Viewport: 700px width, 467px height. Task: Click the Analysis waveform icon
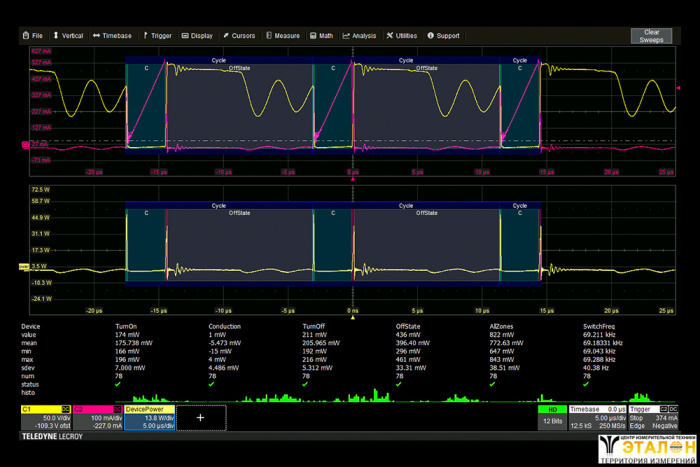[x=346, y=36]
